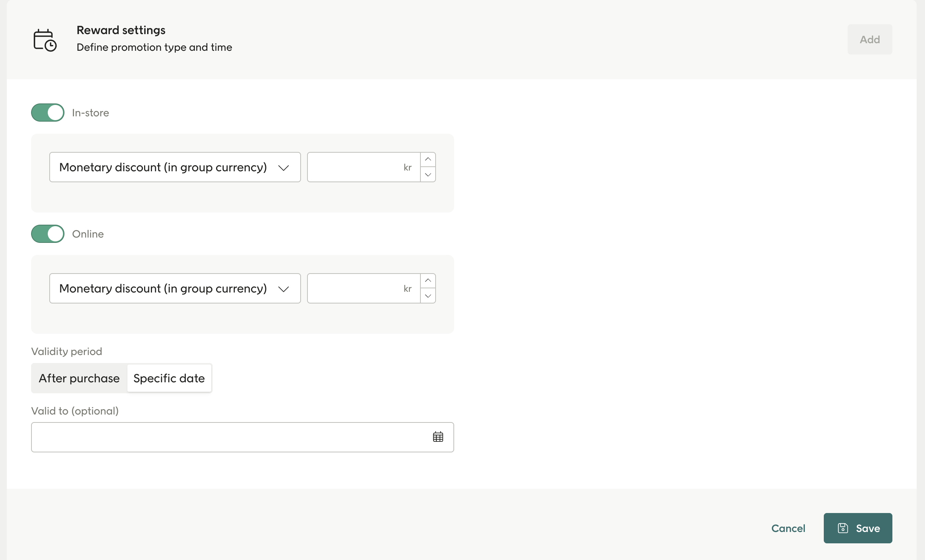Turn off the Online toggle
The height and width of the screenshot is (560, 925).
48,234
